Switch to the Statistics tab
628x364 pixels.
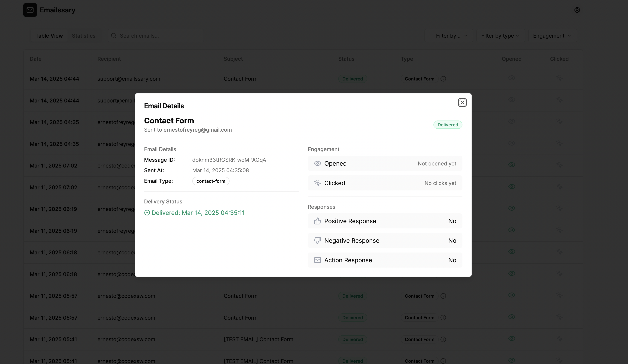[x=84, y=36]
